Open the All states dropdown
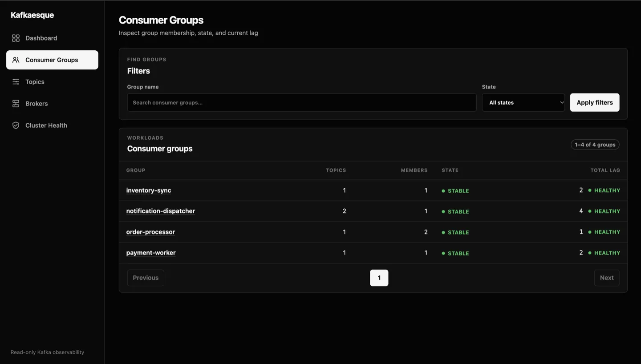This screenshot has height=364, width=641. [523, 102]
